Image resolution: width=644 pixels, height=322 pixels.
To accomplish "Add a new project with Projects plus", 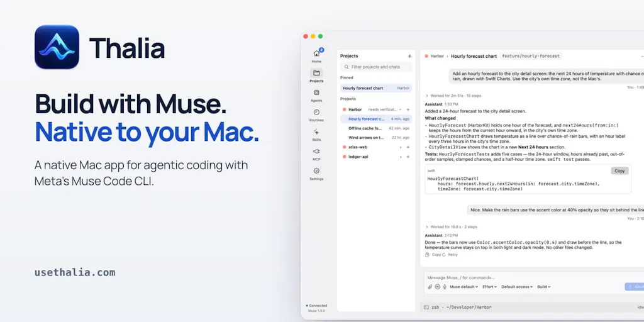I will pyautogui.click(x=409, y=56).
